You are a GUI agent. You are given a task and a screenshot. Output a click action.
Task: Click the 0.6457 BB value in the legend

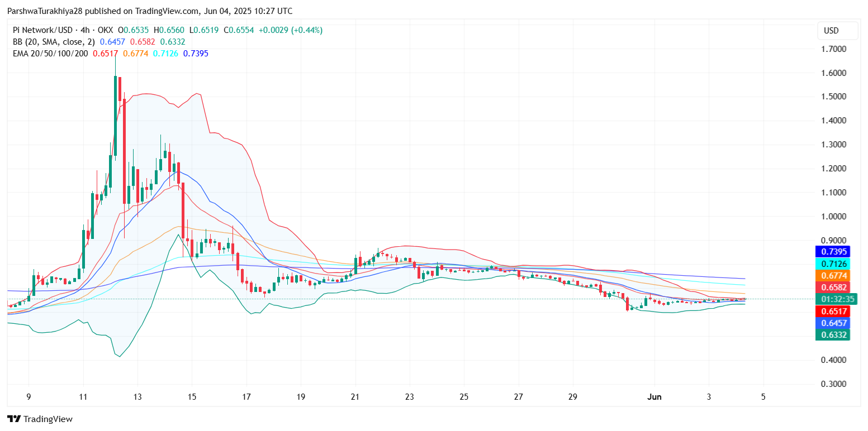click(112, 42)
